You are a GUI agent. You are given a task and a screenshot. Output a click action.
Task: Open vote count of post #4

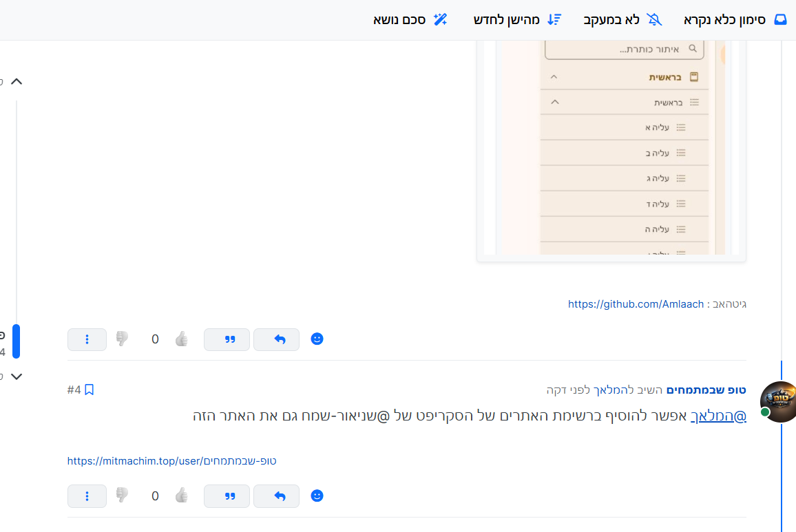coord(156,496)
